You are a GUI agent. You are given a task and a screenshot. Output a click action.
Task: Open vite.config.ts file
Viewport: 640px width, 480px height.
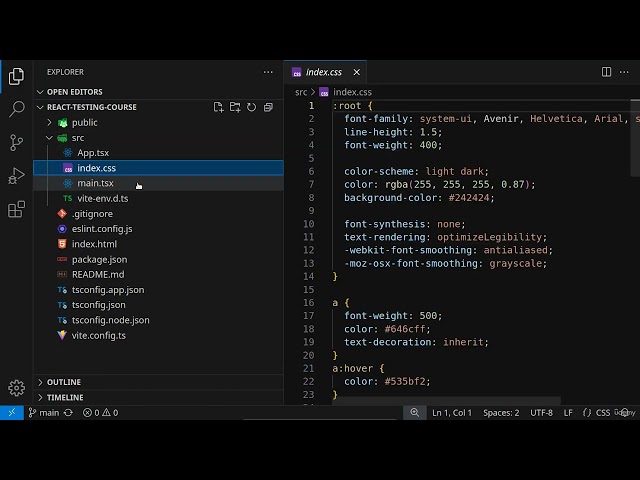pos(158,336)
